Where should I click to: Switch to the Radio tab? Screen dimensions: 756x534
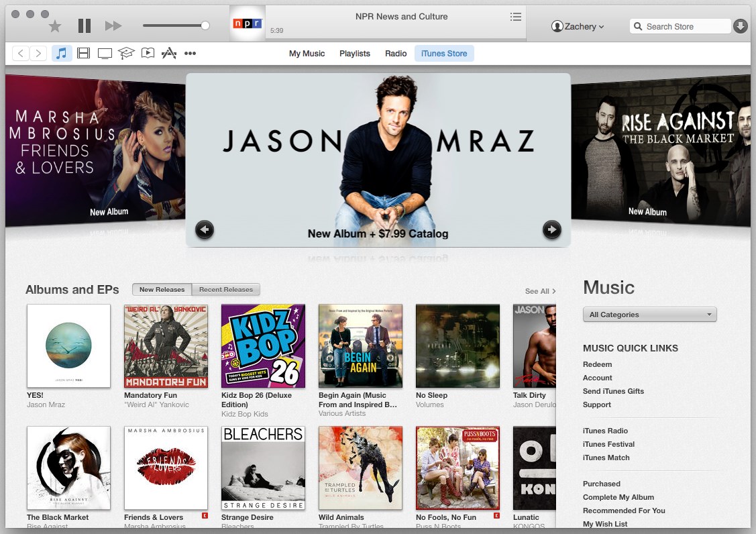(396, 54)
